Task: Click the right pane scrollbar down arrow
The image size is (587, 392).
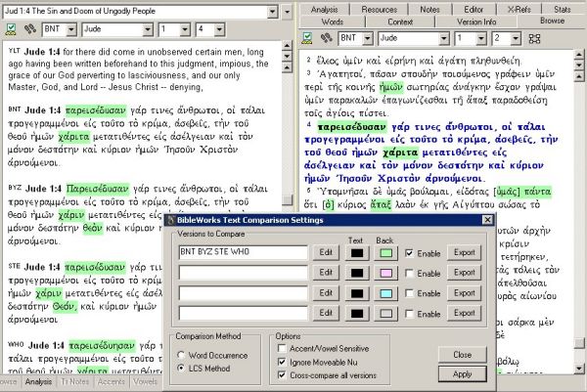Action: point(579,369)
